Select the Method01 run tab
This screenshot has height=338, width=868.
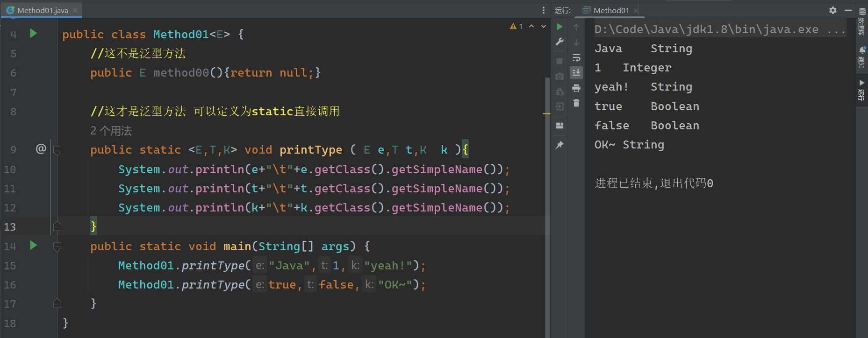(611, 10)
